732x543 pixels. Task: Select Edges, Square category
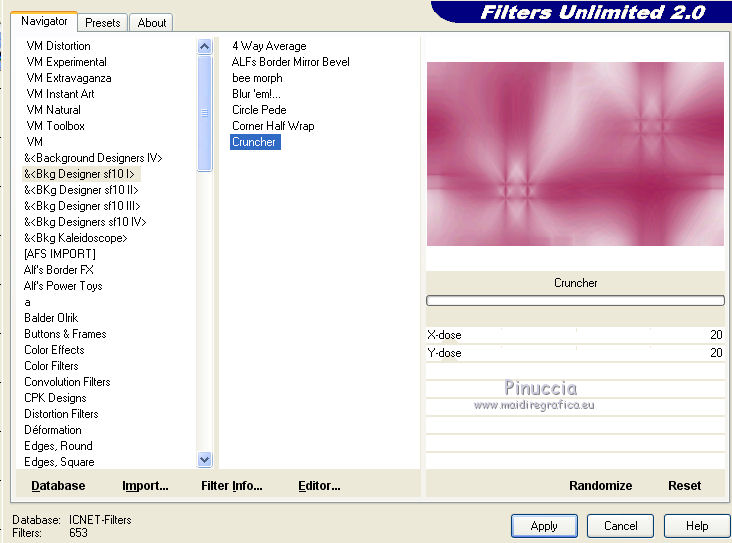pos(59,462)
